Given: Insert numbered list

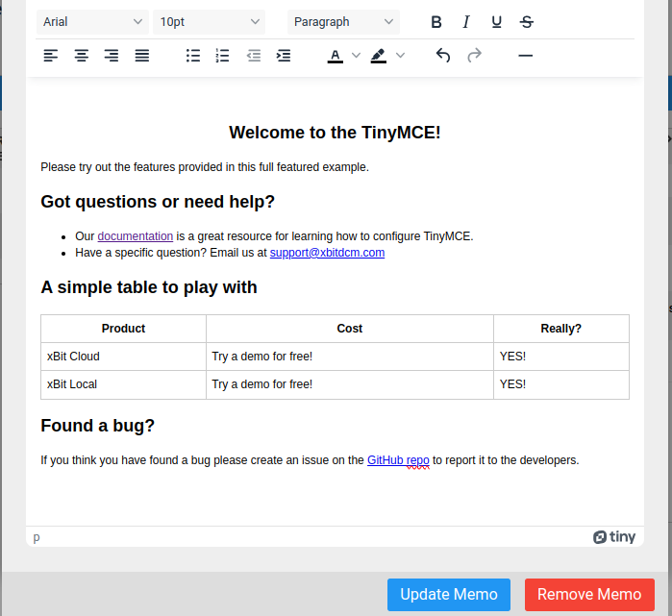Looking at the screenshot, I should point(223,56).
